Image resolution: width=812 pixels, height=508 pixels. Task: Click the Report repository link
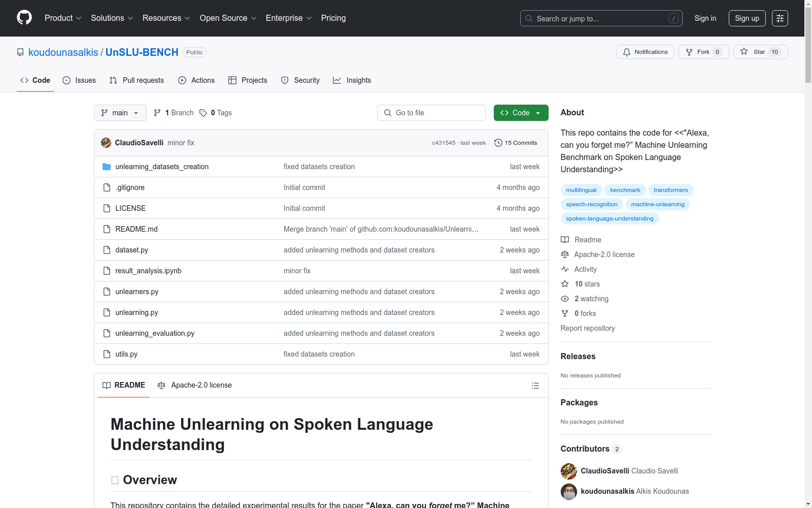tap(588, 328)
